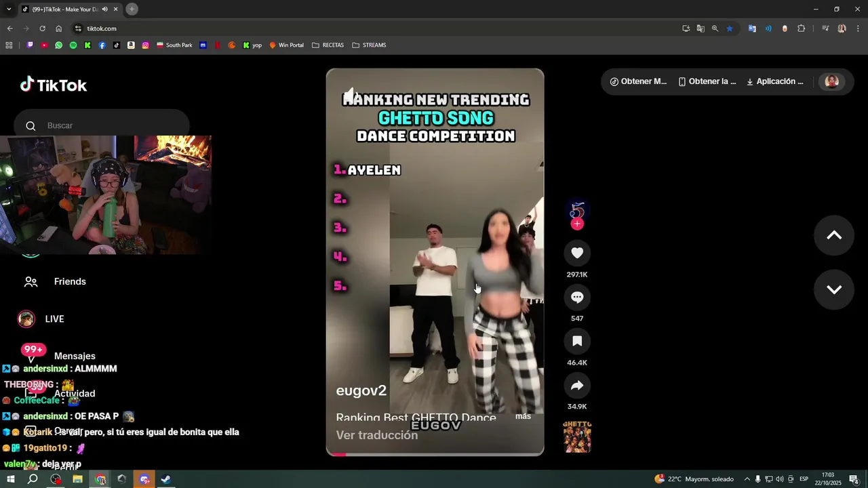Mute the tab via its audio icon

104,9
